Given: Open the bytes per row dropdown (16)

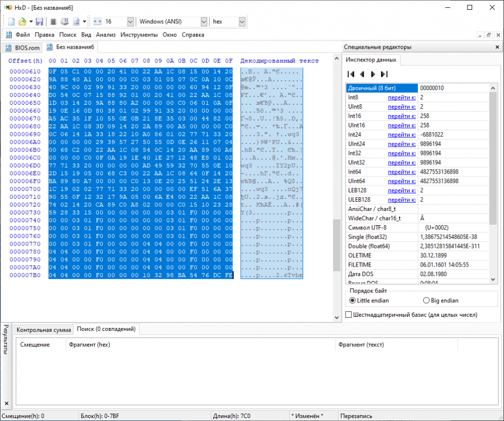Looking at the screenshot, I should [x=130, y=22].
